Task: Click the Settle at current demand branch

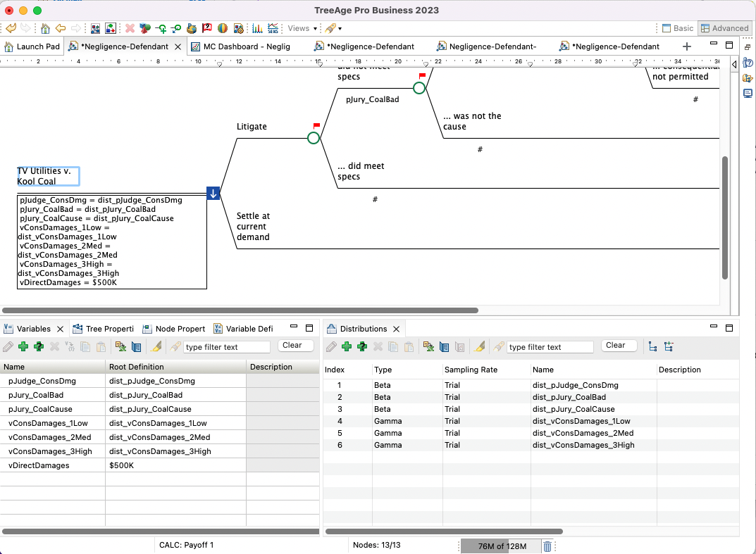Action: (x=253, y=227)
